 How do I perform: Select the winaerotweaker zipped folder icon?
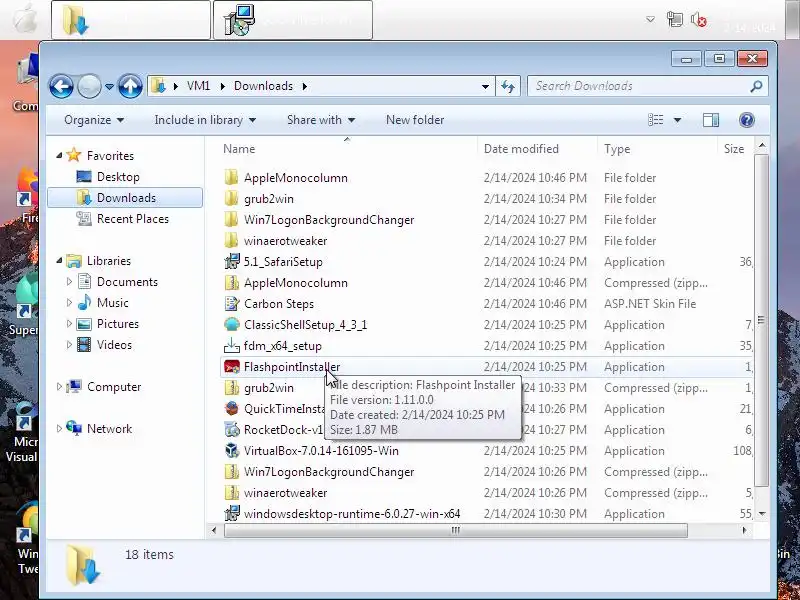click(x=232, y=493)
